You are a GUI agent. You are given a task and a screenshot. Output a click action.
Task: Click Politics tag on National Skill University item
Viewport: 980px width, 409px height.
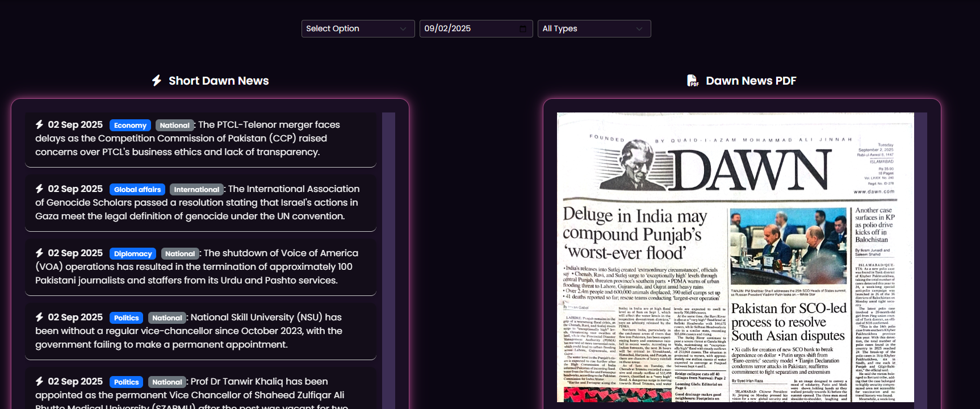coord(126,318)
